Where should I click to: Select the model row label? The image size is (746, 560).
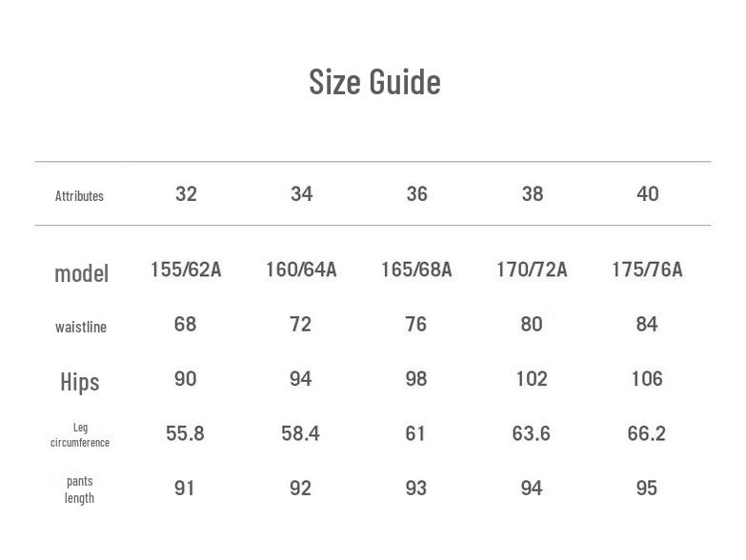[x=81, y=273]
